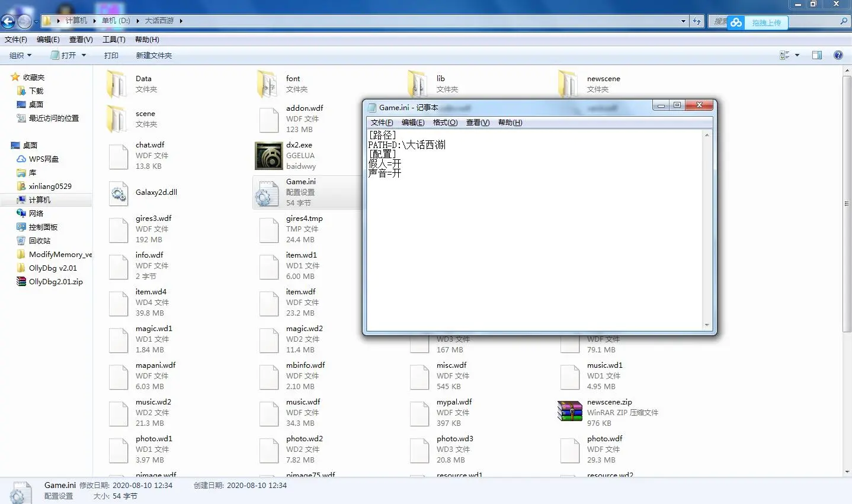This screenshot has height=504, width=852.
Task: Open the 打开 button dropdown arrow
Action: 84,55
